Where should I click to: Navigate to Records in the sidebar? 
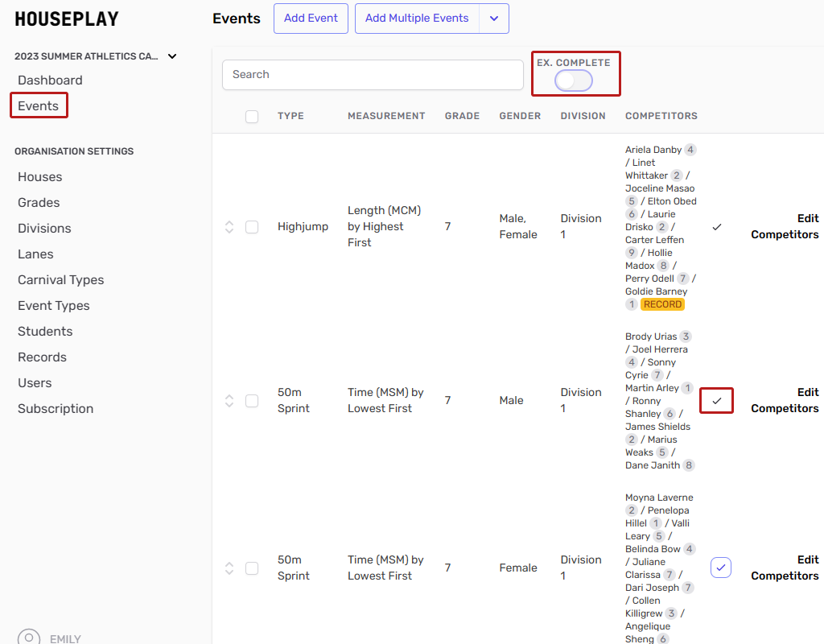(42, 357)
